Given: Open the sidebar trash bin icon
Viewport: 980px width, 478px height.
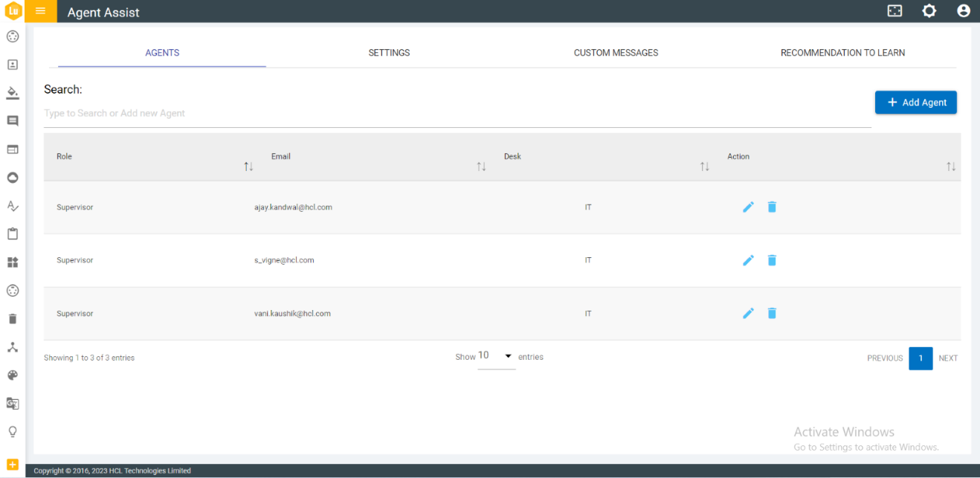Looking at the screenshot, I should tap(13, 319).
